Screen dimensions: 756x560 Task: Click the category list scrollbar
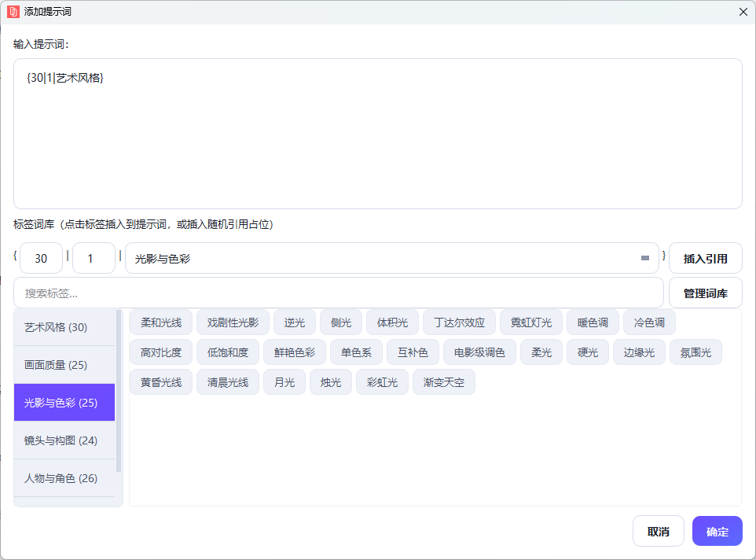[x=119, y=391]
